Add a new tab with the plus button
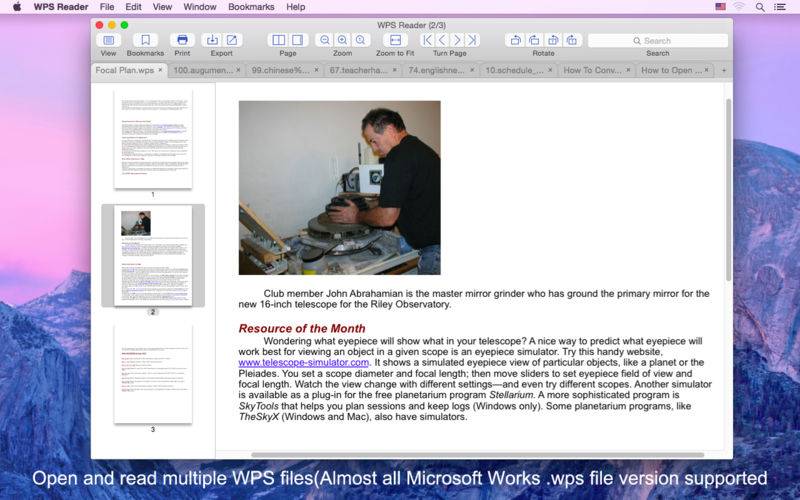Screen dimensions: 800x500 coord(724,70)
